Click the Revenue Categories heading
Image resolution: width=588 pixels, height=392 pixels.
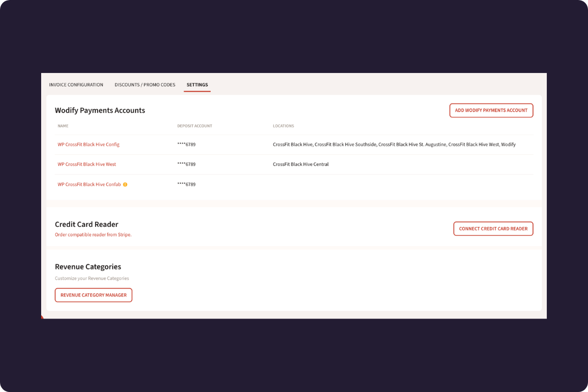(x=88, y=267)
